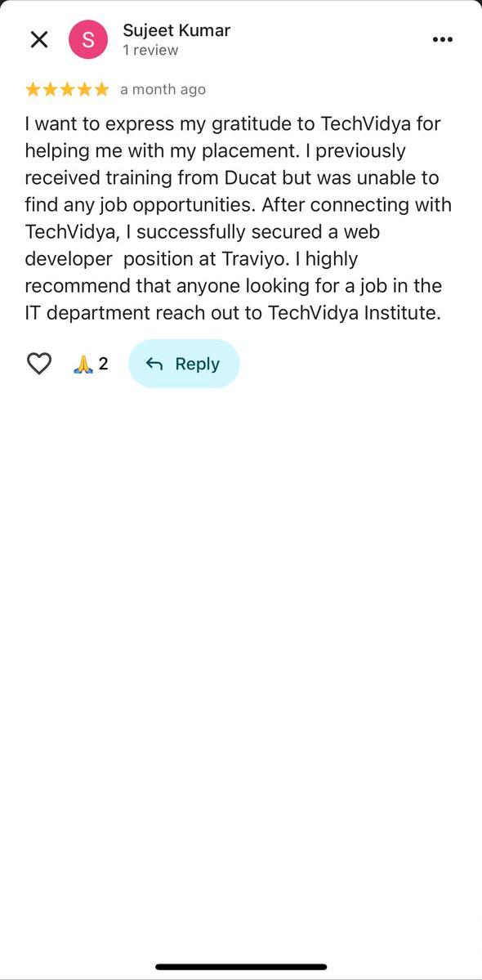Tap the "a month ago" timestamp

pyautogui.click(x=163, y=90)
